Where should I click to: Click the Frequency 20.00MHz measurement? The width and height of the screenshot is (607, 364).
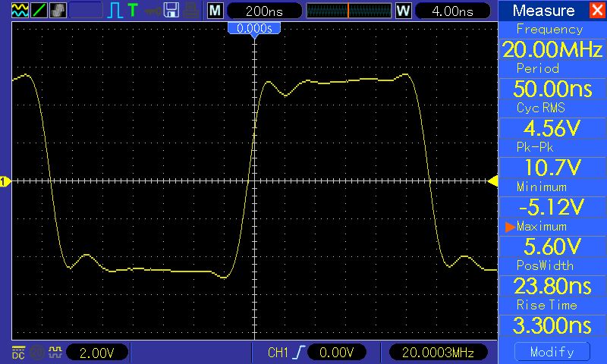pos(552,42)
